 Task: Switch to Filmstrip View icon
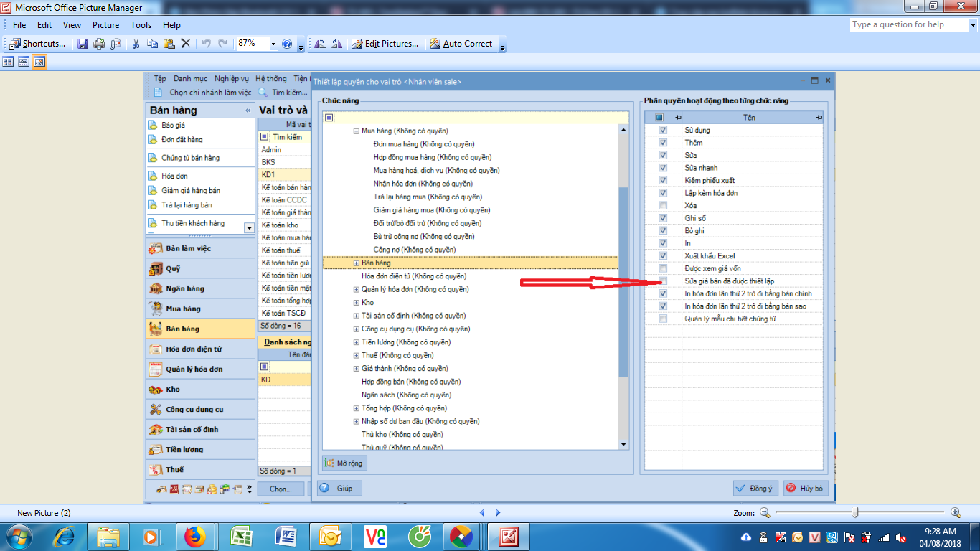[24, 62]
